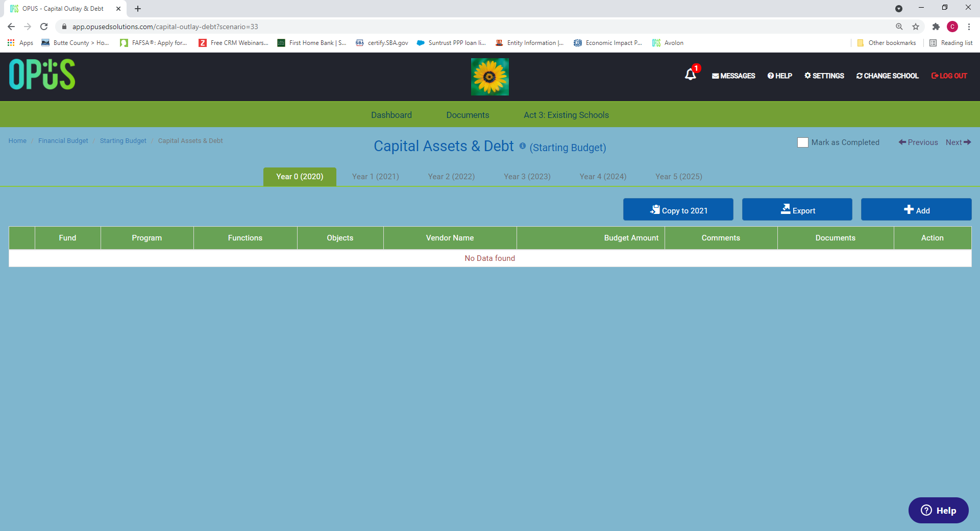Image resolution: width=980 pixels, height=531 pixels.
Task: Export the budget table
Action: (797, 209)
